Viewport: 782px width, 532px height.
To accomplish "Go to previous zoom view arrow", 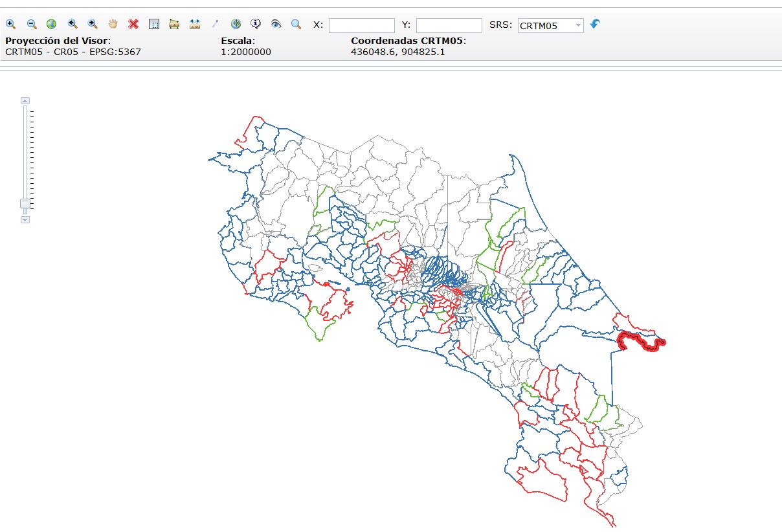I will [x=73, y=24].
